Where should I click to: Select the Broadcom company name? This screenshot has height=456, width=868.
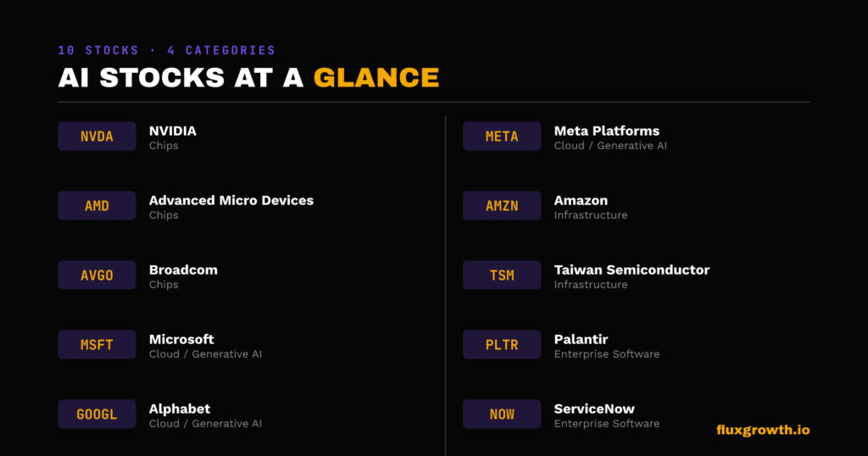coord(183,270)
